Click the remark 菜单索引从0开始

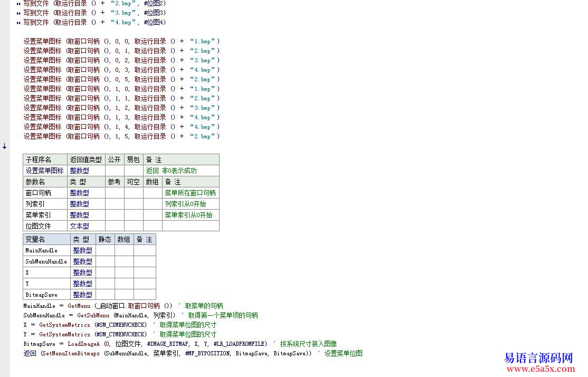click(x=188, y=215)
